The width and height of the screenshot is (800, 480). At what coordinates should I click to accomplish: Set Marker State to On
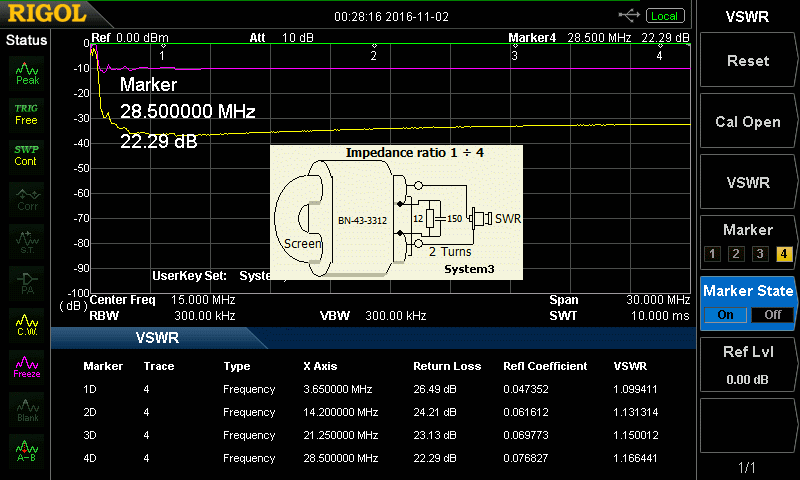(x=725, y=314)
